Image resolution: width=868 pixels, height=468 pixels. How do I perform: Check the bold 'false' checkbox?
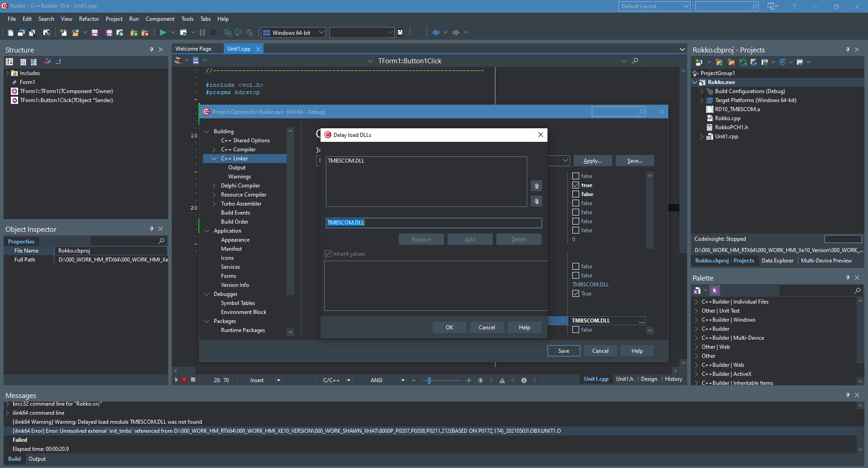[576, 194]
